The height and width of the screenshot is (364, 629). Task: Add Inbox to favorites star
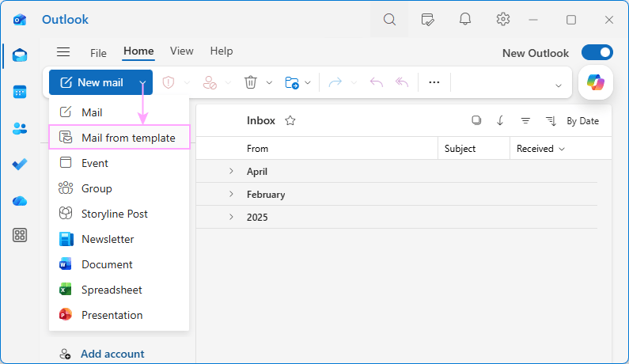point(290,120)
